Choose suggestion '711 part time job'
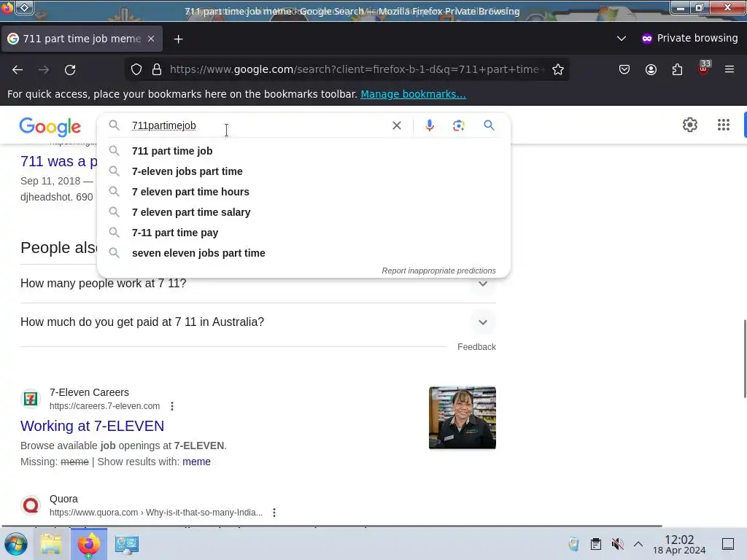This screenshot has height=560, width=747. coord(303,151)
